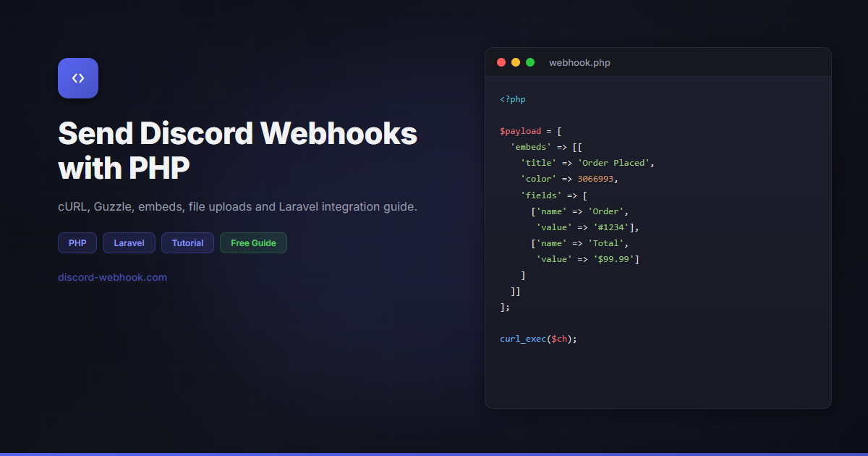This screenshot has height=456, width=868.
Task: Open the green Free Guide badge
Action: point(253,242)
